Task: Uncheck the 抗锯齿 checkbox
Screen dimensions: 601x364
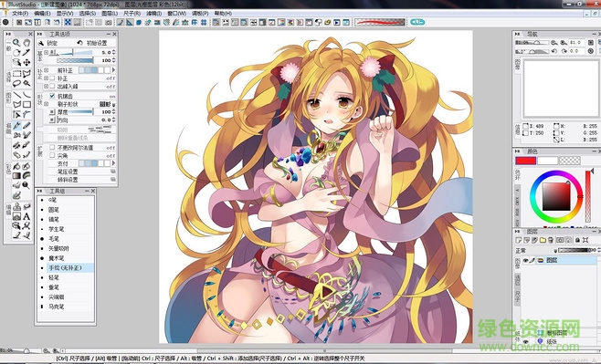Action: (x=52, y=96)
